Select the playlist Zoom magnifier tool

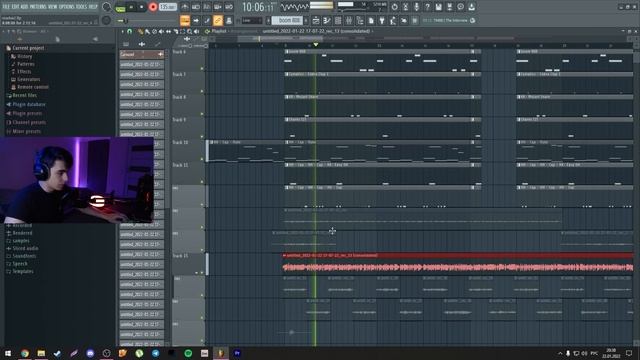tap(190, 31)
